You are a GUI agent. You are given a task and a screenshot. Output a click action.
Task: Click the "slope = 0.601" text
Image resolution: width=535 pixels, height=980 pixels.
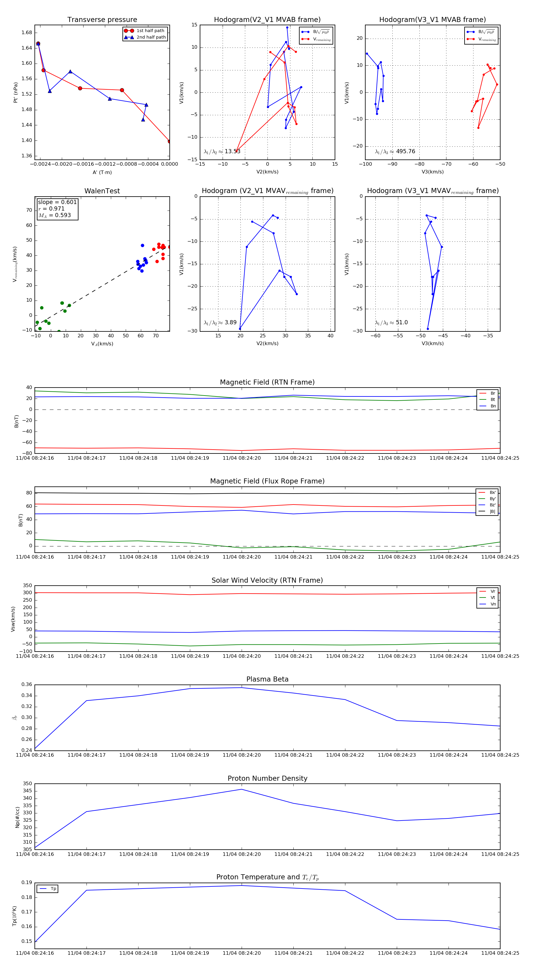[57, 202]
